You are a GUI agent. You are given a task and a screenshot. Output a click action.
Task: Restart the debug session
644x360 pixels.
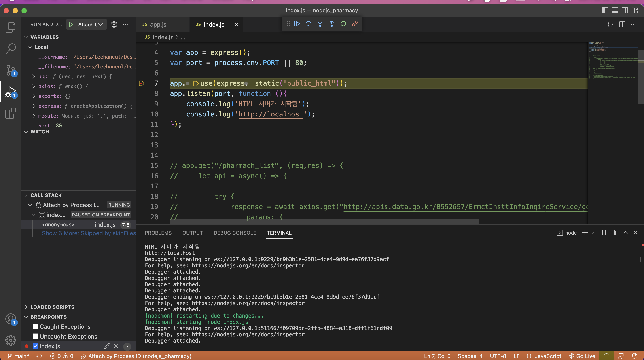[x=343, y=24]
